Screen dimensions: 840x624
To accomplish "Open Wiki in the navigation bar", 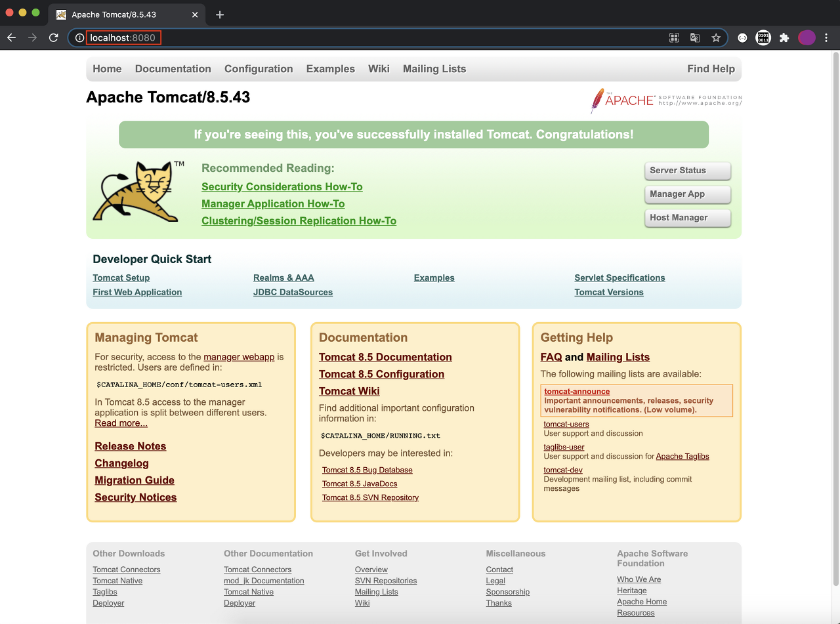I will (379, 69).
